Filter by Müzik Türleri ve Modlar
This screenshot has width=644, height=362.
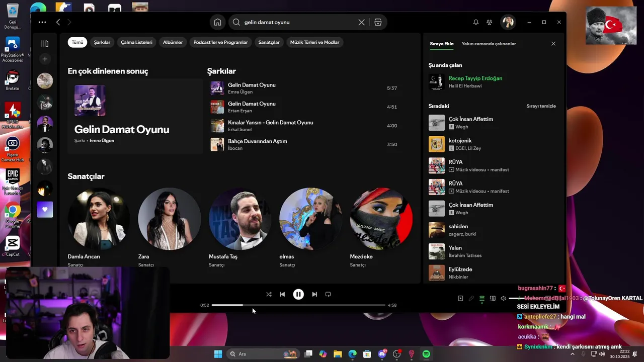315,42
